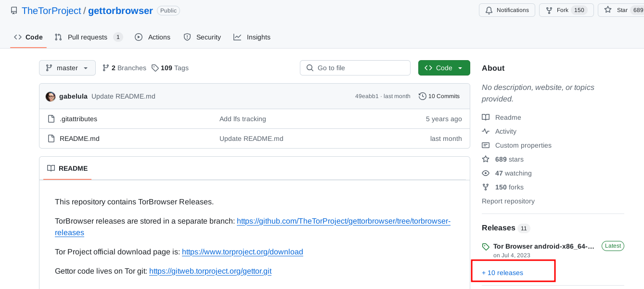This screenshot has height=289, width=644.
Task: Open the torproject.org/download link
Action: pyautogui.click(x=243, y=251)
